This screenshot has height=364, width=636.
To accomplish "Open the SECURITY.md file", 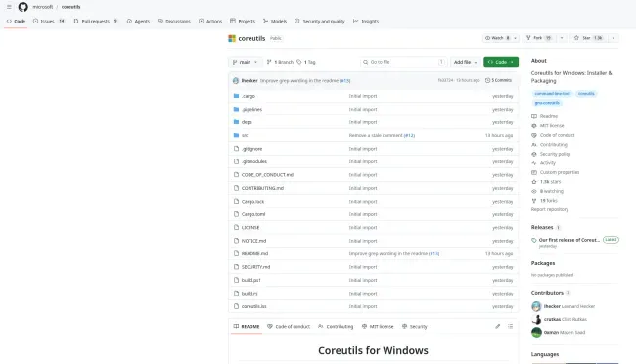I will 255,267.
